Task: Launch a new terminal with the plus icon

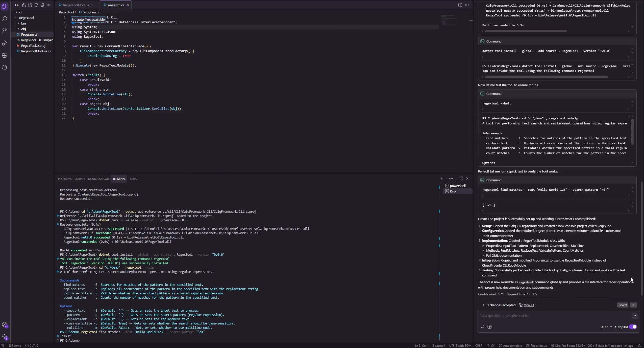Action: pos(441,179)
